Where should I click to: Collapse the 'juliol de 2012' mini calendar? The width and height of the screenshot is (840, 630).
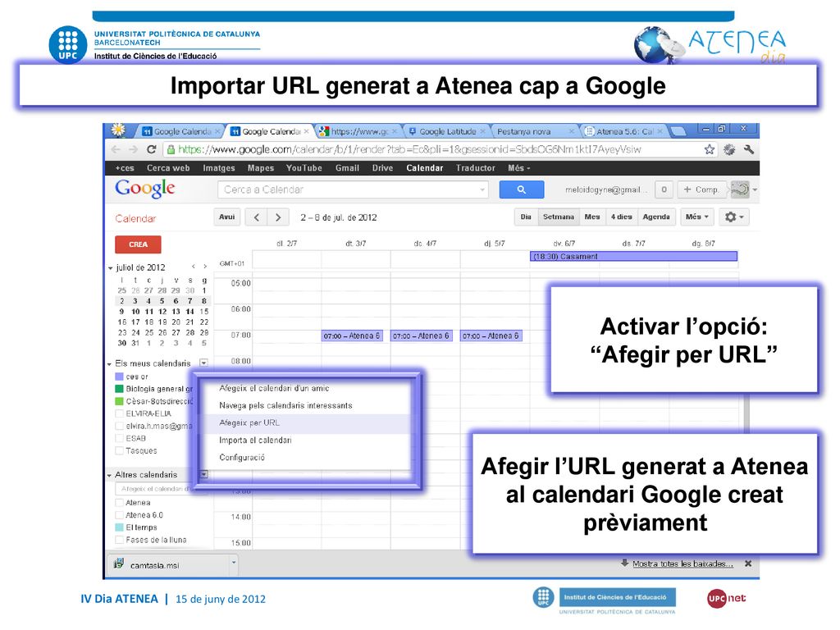pos(111,268)
